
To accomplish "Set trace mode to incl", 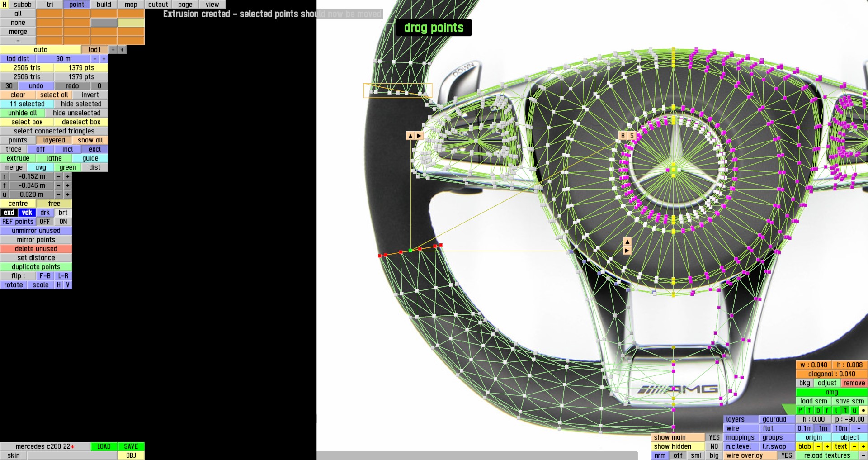I will tap(68, 149).
